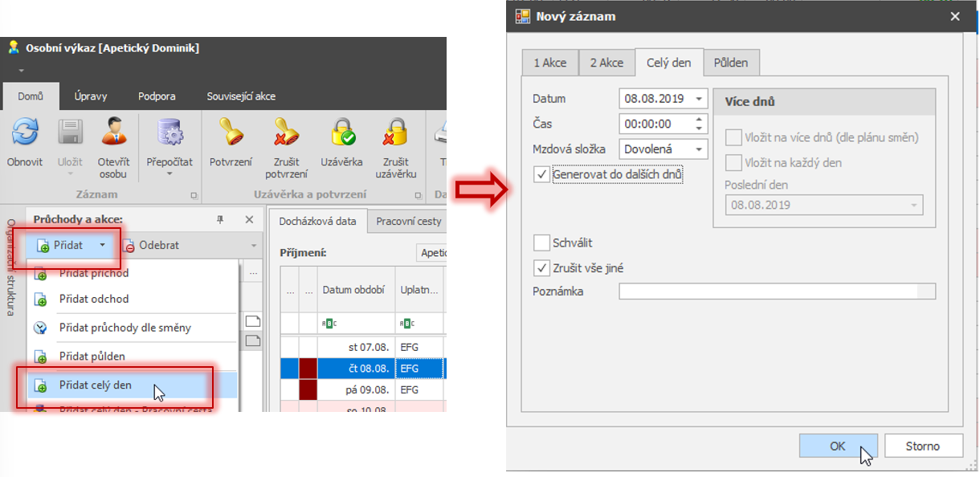
Task: Choose Přidat průchody dle směny
Action: (133, 328)
